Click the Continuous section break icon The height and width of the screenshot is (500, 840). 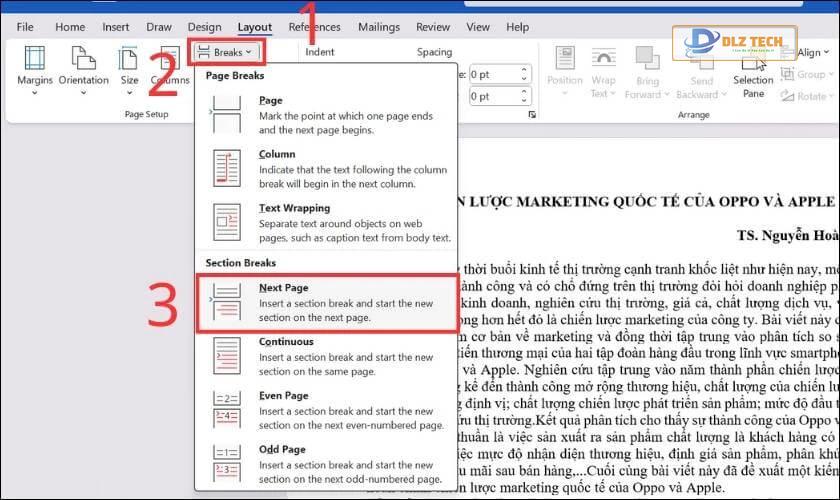coord(227,355)
